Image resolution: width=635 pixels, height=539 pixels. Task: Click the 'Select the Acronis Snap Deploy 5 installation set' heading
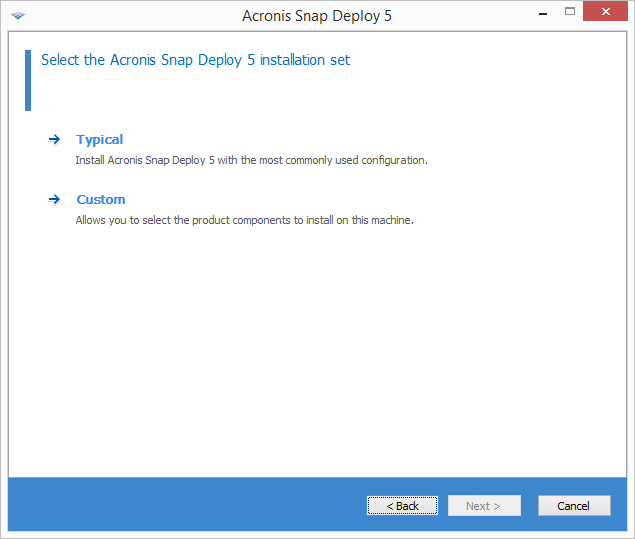(x=195, y=60)
